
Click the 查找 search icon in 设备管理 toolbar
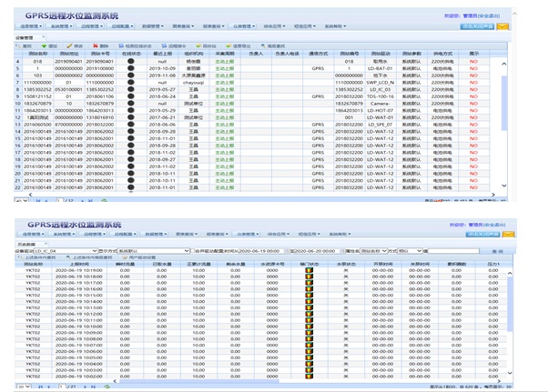[x=18, y=46]
